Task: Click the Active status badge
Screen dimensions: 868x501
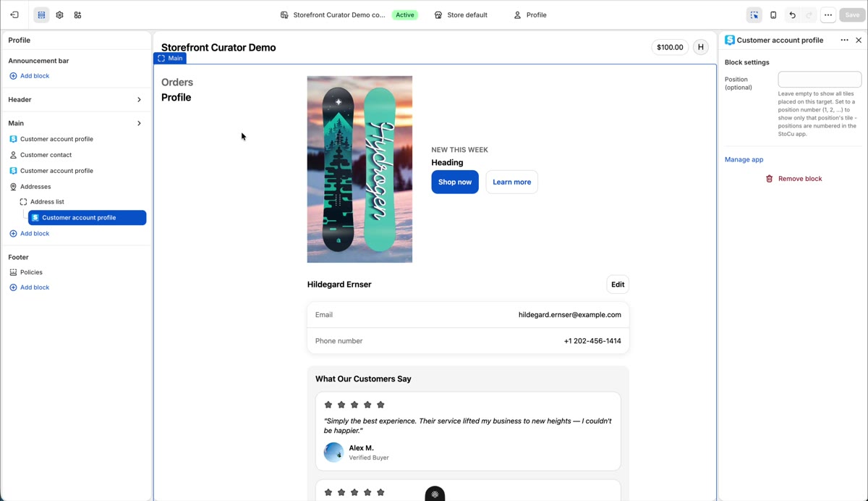Action: click(405, 15)
